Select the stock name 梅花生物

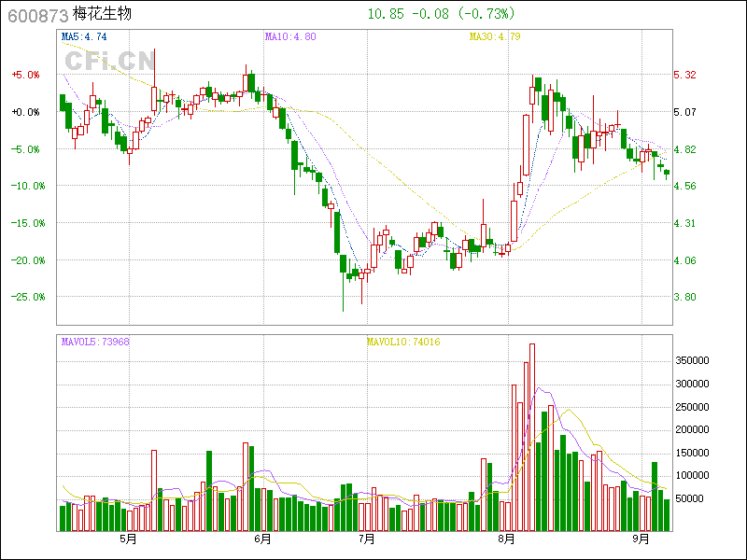pyautogui.click(x=102, y=16)
